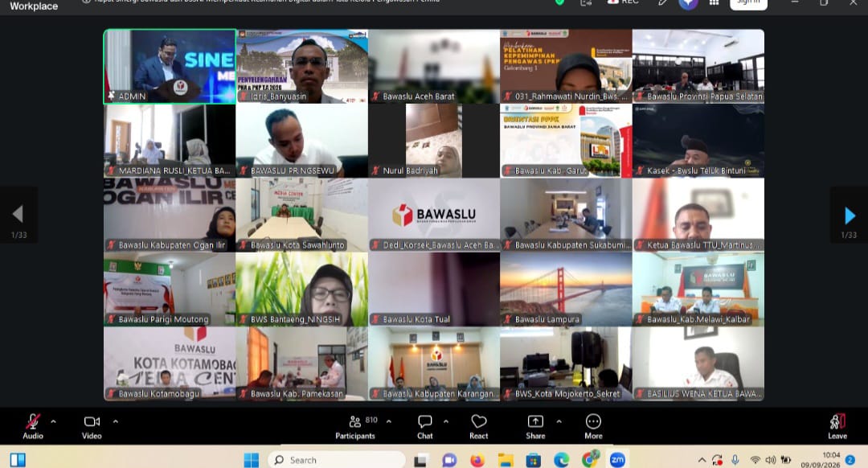Select the Bawaslu Kabupaten Ogan Ilir tile
Image resolution: width=868 pixels, height=468 pixels.
(x=170, y=215)
